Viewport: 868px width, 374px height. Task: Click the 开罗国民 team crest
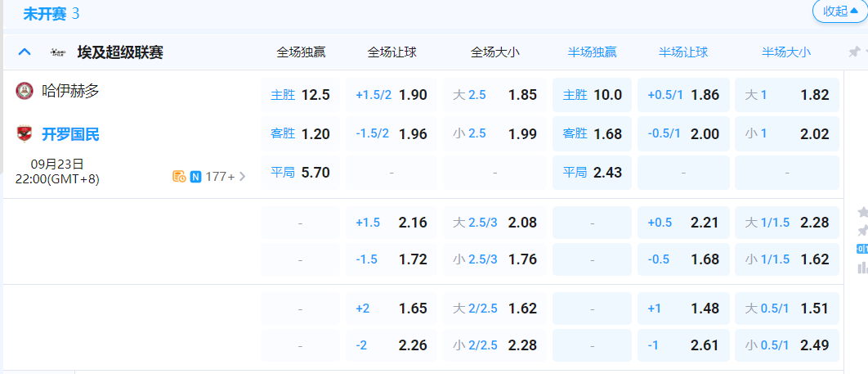coord(25,134)
